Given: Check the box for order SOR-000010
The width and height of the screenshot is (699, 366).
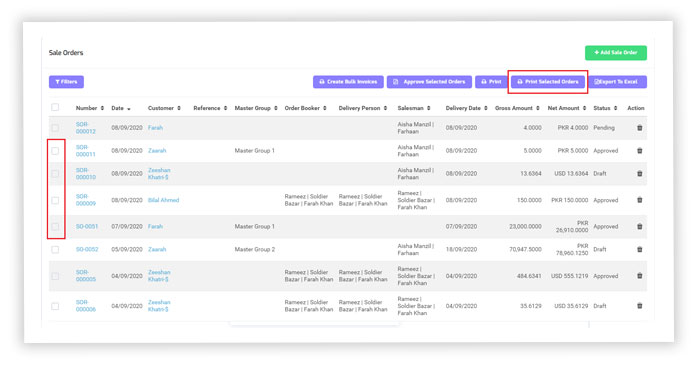Looking at the screenshot, I should 55,173.
